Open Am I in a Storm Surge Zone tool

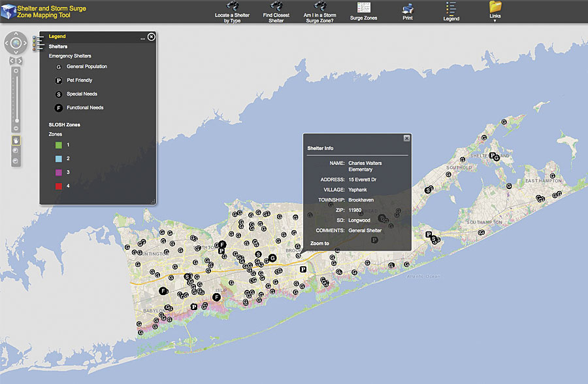point(320,12)
